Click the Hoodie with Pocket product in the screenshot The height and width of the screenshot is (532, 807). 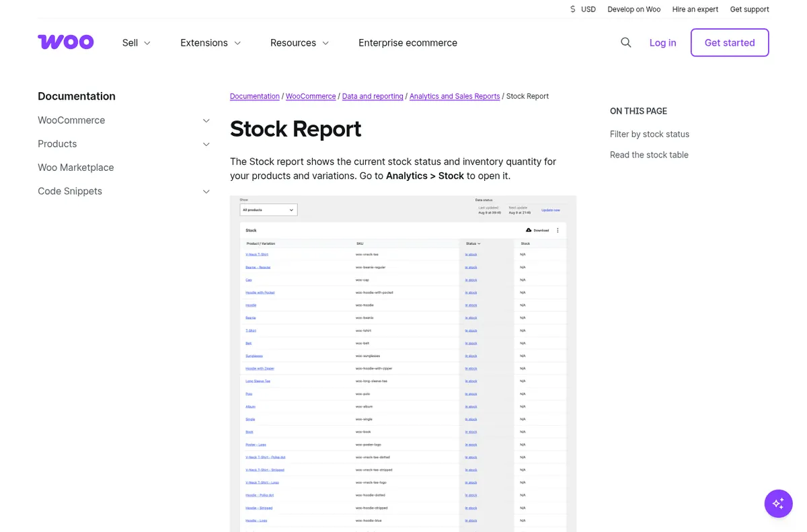[260, 293]
